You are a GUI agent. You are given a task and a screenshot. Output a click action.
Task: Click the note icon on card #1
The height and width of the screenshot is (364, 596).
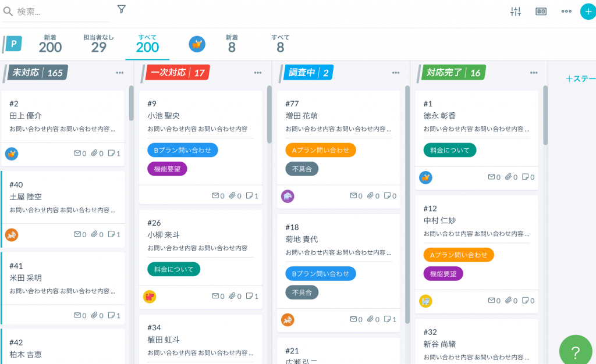(525, 177)
